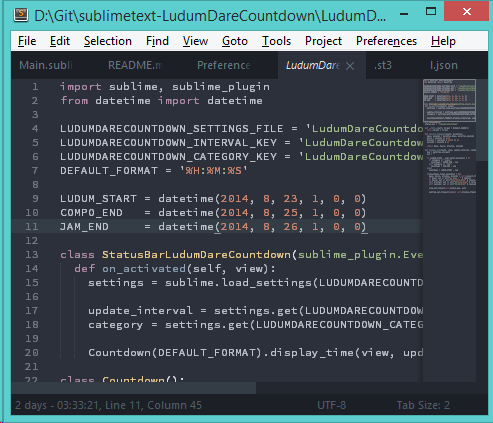Click the '%H:%M:%S' format string
This screenshot has width=493, height=423.
(x=213, y=171)
